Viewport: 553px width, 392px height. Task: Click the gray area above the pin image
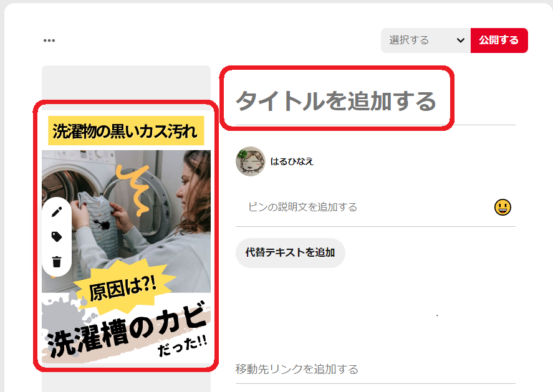coord(127,82)
